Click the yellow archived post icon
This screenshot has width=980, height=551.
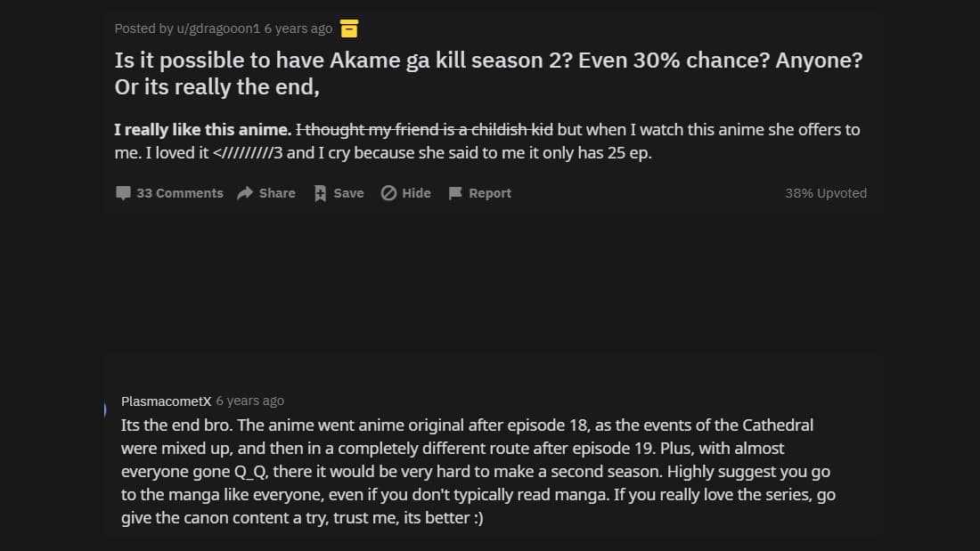(349, 29)
